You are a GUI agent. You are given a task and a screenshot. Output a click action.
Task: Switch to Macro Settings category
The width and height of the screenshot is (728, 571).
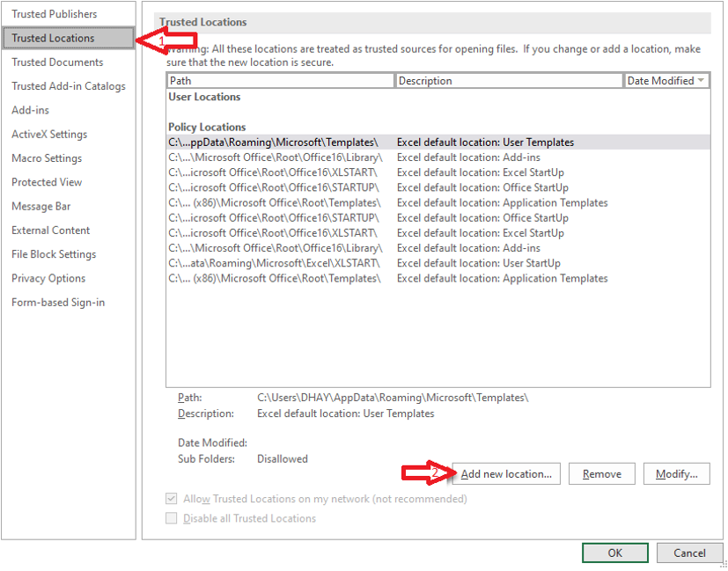(x=47, y=158)
